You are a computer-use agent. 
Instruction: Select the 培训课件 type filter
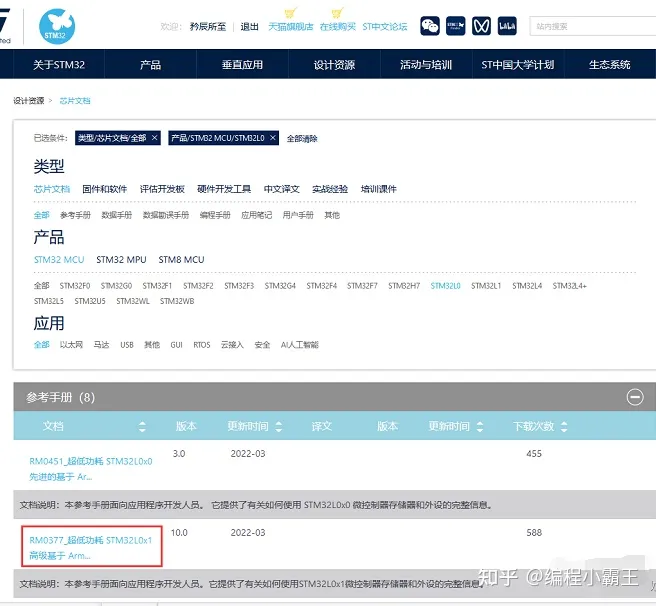click(379, 189)
